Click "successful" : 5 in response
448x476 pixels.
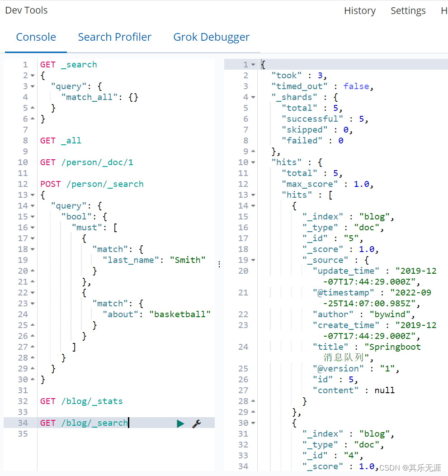click(325, 119)
